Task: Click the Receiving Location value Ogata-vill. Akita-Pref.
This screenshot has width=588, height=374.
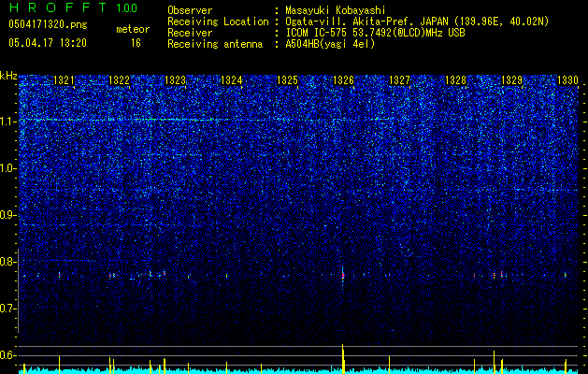Action: (x=351, y=22)
